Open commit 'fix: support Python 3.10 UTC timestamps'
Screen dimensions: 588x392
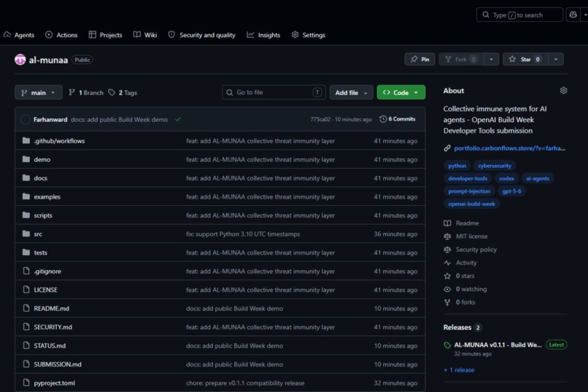click(x=243, y=234)
